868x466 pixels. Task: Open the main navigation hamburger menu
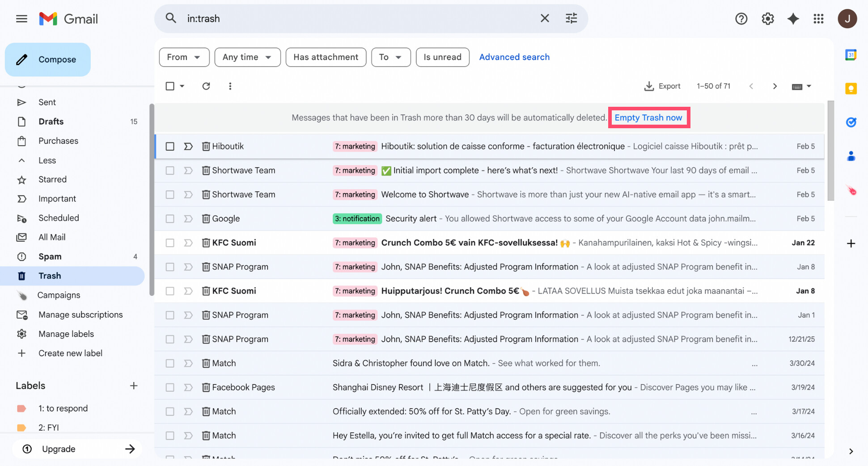21,18
